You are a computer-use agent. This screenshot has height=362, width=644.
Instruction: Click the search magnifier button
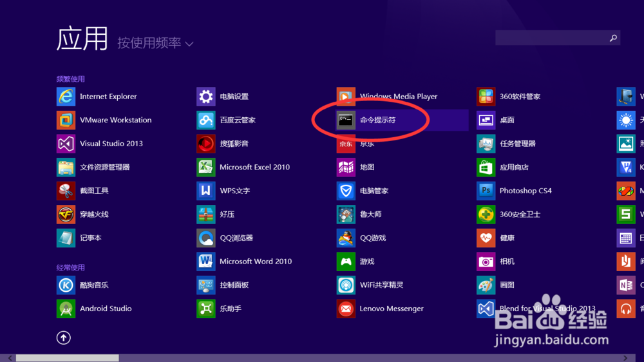[x=613, y=38]
